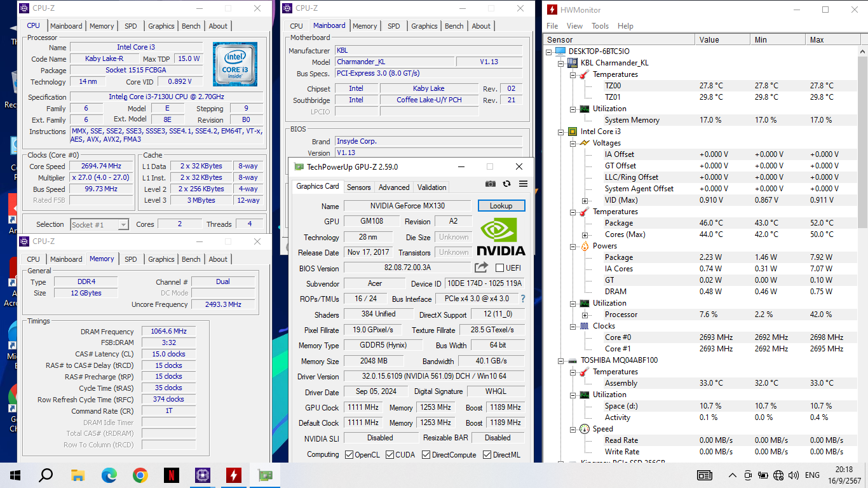
Task: Open News and interests widget on taskbar
Action: [x=705, y=475]
